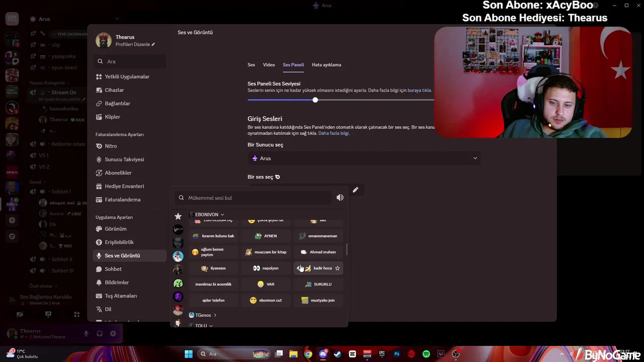This screenshot has height=362, width=644.
Task: Open Google Chrome from taskbar
Action: click(308, 354)
